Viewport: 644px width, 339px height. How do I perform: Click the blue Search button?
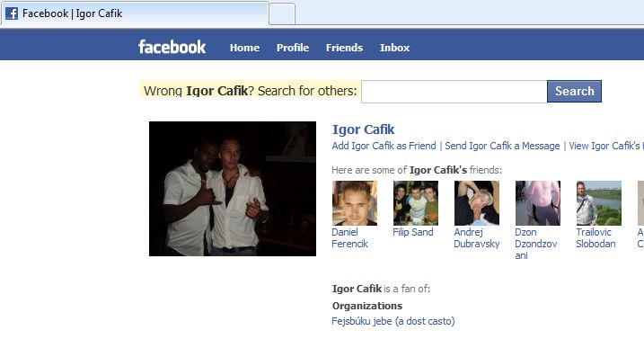[574, 92]
